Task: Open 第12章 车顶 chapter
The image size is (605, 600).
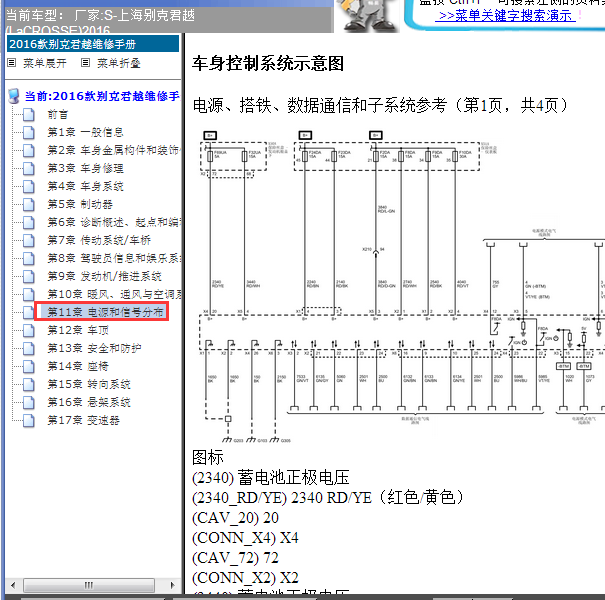Action: pyautogui.click(x=78, y=330)
